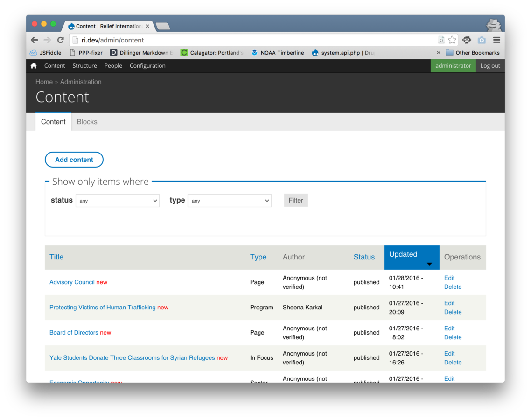Click the In Focus type cell
Screen dimensions: 531x420
click(261, 357)
